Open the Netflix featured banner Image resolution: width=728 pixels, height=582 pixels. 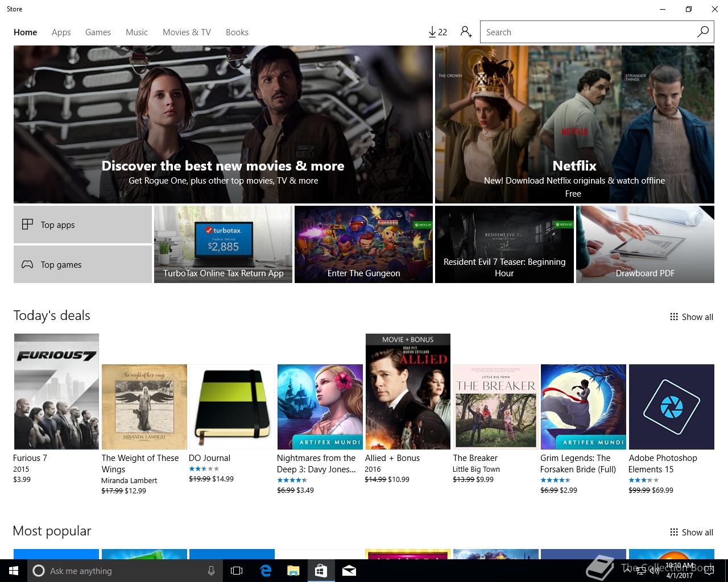574,124
